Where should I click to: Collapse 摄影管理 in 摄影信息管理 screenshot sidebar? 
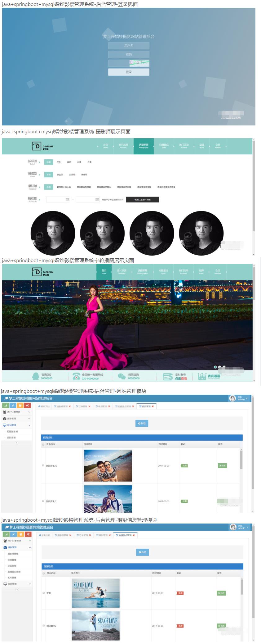[17, 547]
